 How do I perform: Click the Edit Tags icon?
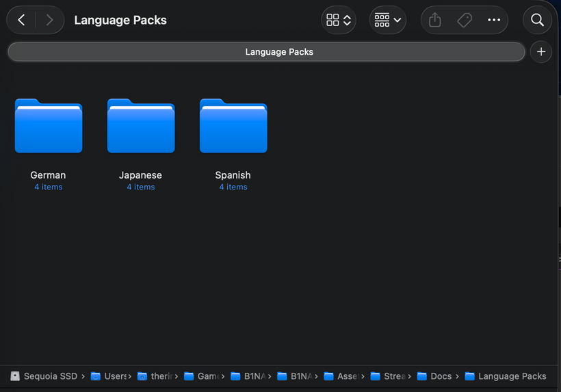tap(465, 21)
